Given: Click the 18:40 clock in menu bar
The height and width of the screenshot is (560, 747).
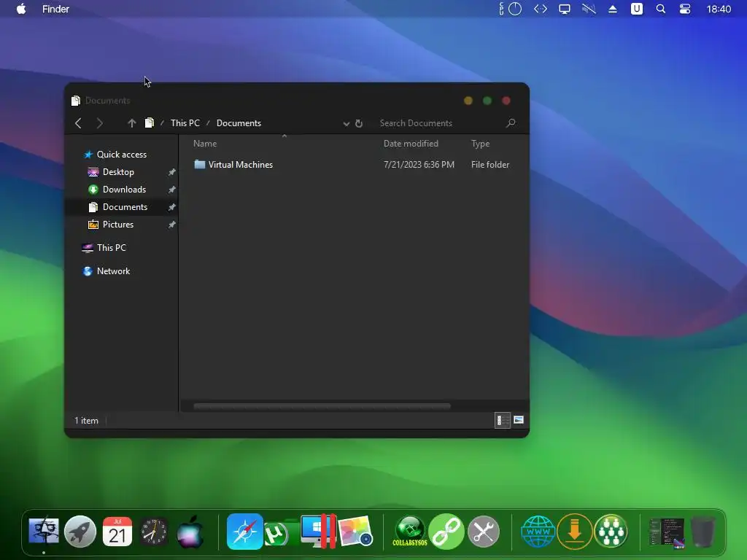Looking at the screenshot, I should pos(719,9).
